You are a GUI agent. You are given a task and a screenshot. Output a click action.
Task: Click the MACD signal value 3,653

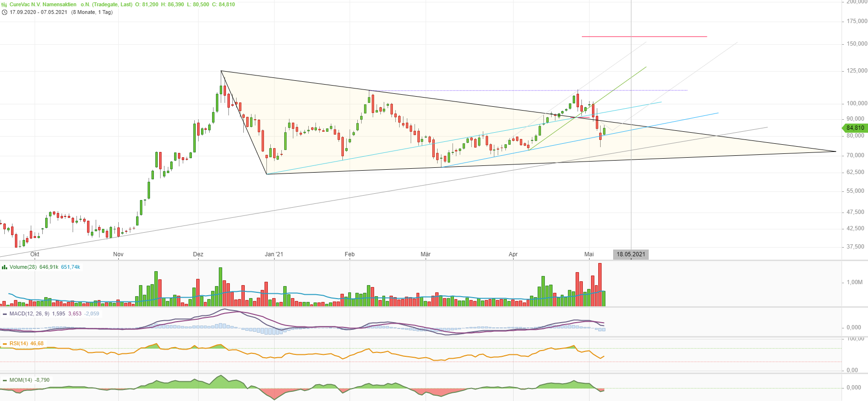[x=75, y=313]
